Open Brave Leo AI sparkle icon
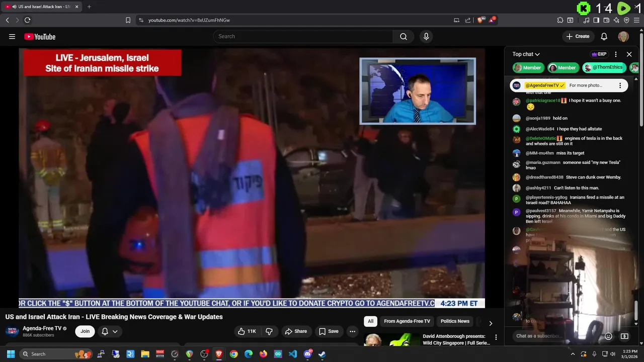644x362 pixels. (616, 20)
